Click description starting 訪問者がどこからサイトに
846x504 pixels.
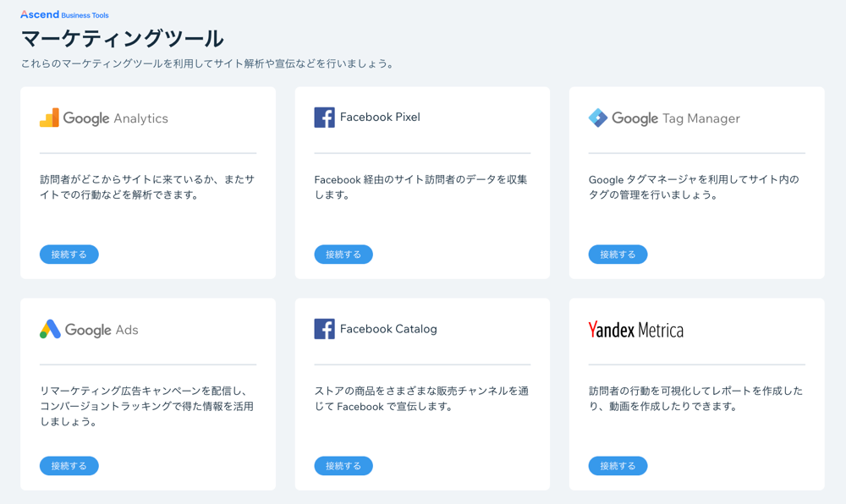147,187
